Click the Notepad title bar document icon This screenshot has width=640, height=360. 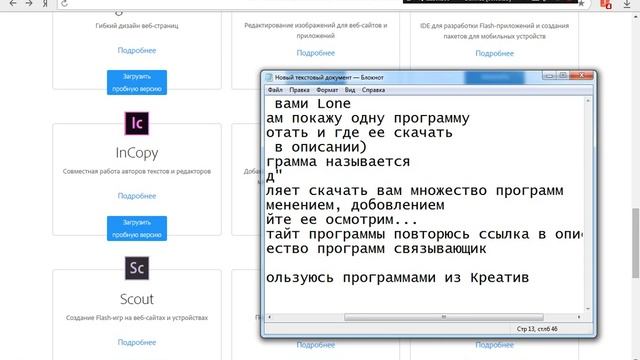pyautogui.click(x=269, y=78)
